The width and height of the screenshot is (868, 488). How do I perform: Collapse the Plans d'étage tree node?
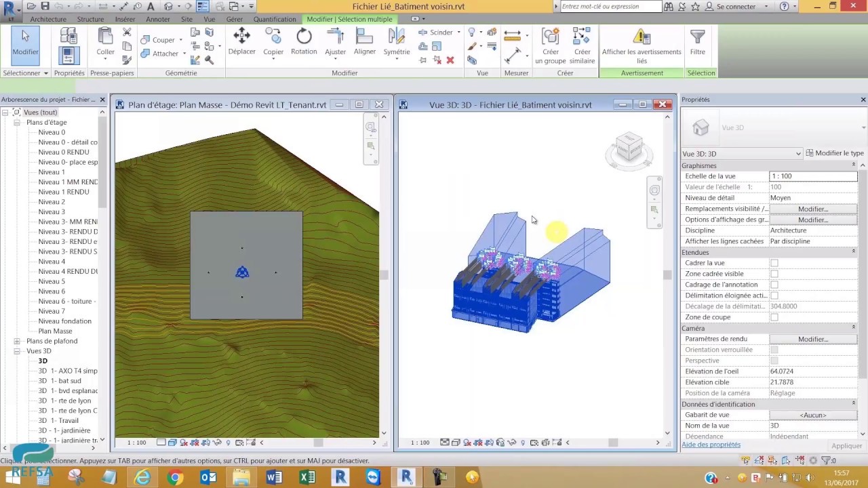pyautogui.click(x=17, y=123)
